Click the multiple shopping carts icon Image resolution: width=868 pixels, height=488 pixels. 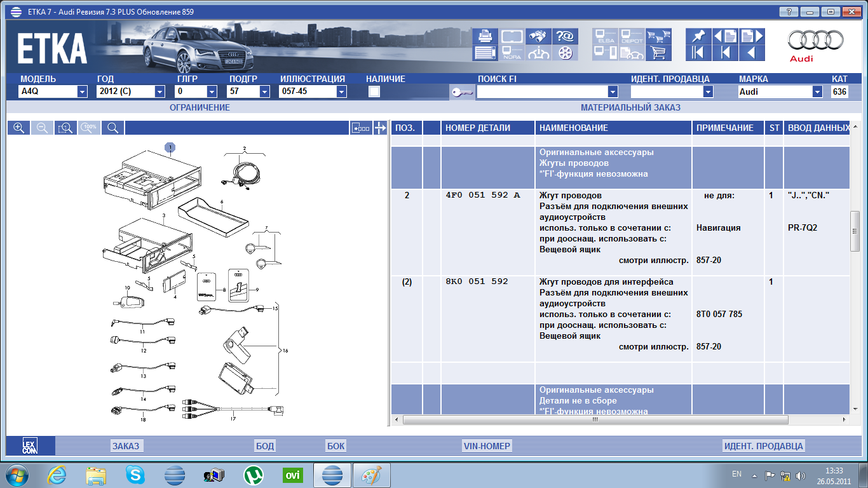658,36
